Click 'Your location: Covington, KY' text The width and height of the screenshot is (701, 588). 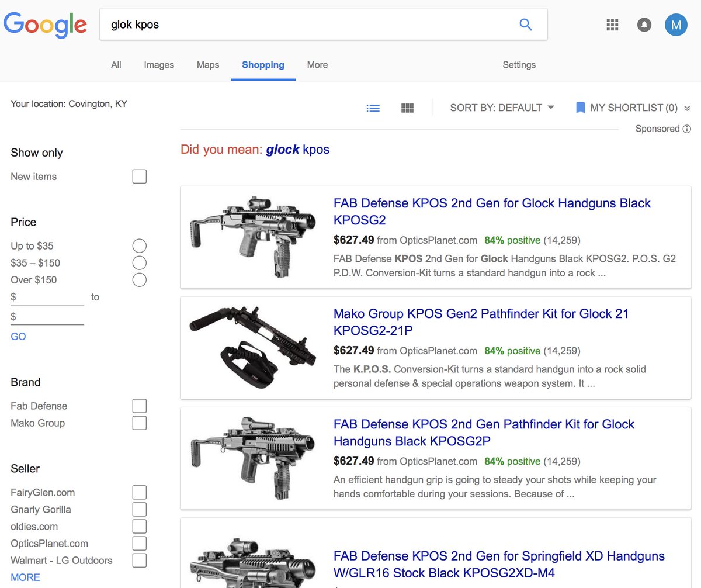click(x=69, y=104)
